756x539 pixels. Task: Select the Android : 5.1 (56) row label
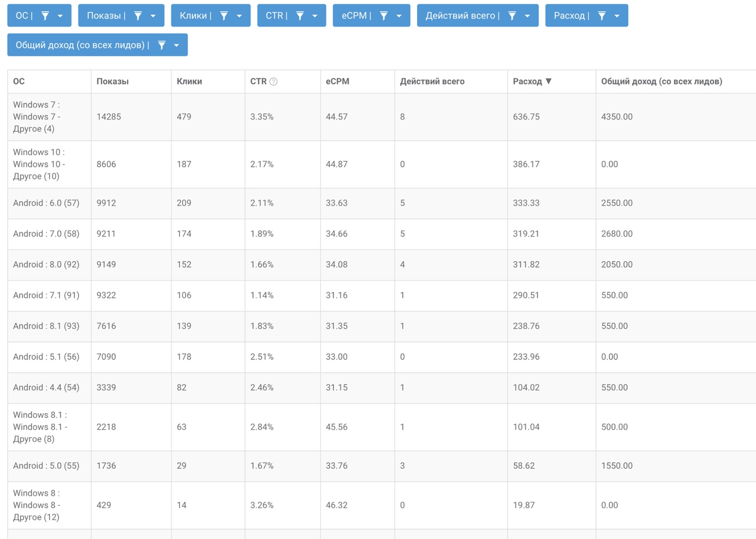[x=46, y=356]
